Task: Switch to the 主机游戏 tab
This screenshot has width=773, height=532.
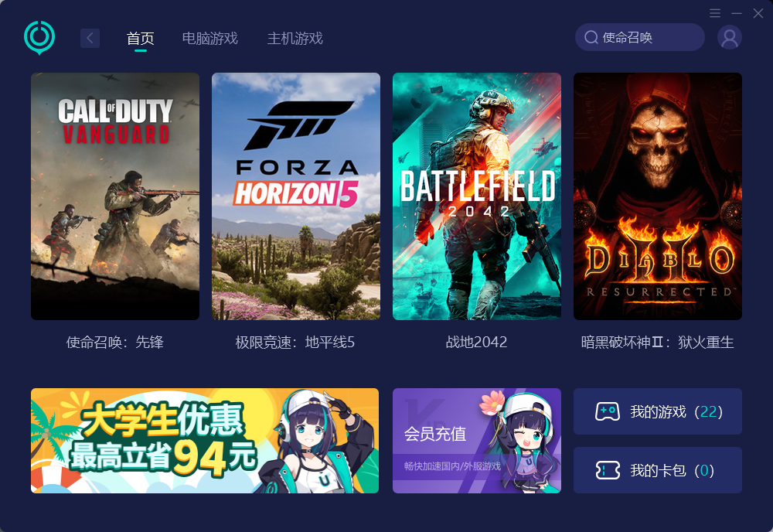Action: coord(295,38)
